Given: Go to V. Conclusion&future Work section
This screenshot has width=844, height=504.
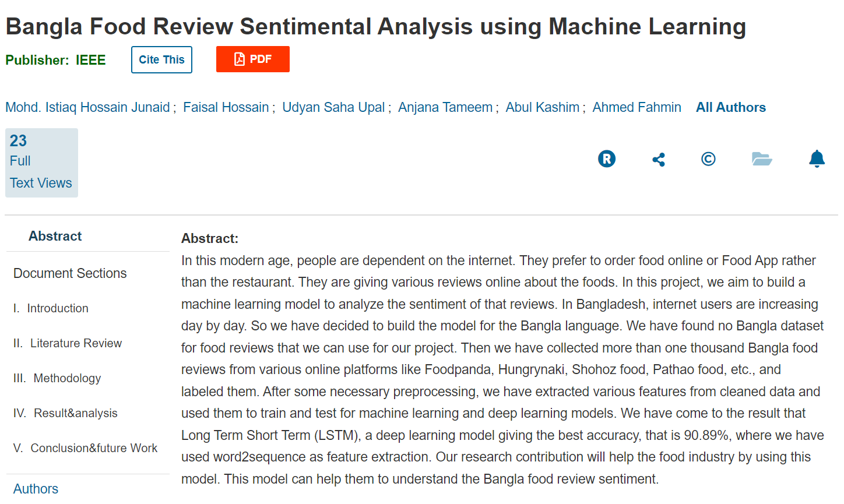Looking at the screenshot, I should point(85,447).
